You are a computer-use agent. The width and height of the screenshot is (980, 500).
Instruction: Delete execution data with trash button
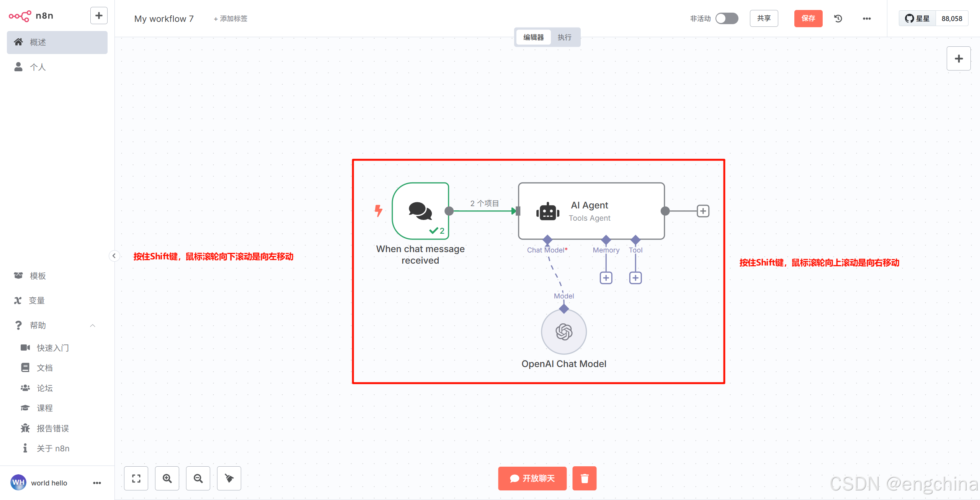coord(584,478)
